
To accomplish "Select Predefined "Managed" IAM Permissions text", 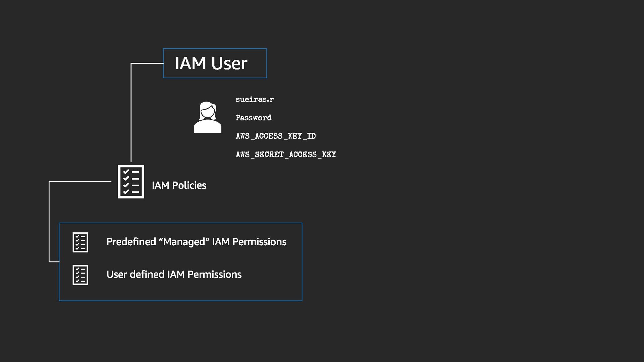I will [196, 242].
